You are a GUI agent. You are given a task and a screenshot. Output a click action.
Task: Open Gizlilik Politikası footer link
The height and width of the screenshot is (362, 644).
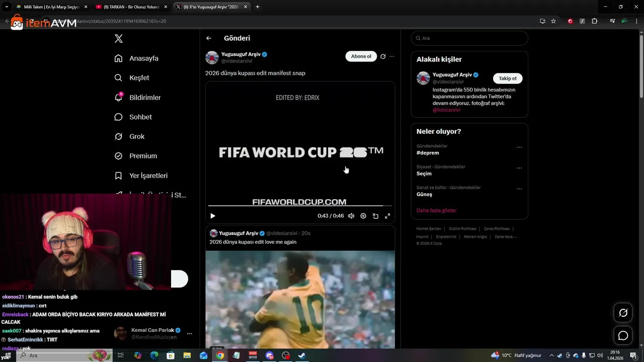pyautogui.click(x=462, y=229)
